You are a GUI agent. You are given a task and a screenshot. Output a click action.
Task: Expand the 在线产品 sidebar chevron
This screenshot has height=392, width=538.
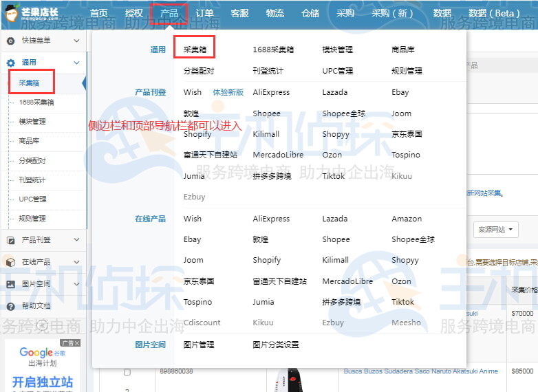point(77,262)
